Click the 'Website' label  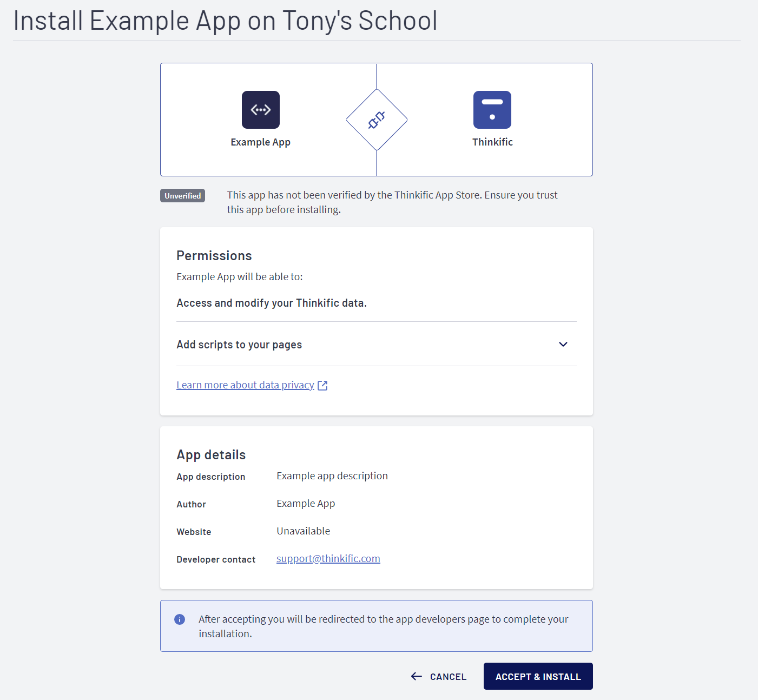pyautogui.click(x=194, y=532)
